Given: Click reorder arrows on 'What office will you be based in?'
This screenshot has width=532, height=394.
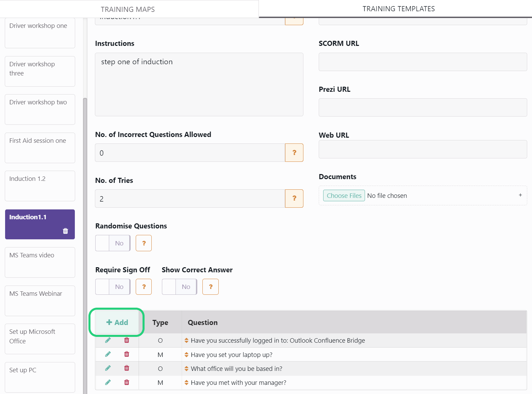Looking at the screenshot, I should pos(186,369).
